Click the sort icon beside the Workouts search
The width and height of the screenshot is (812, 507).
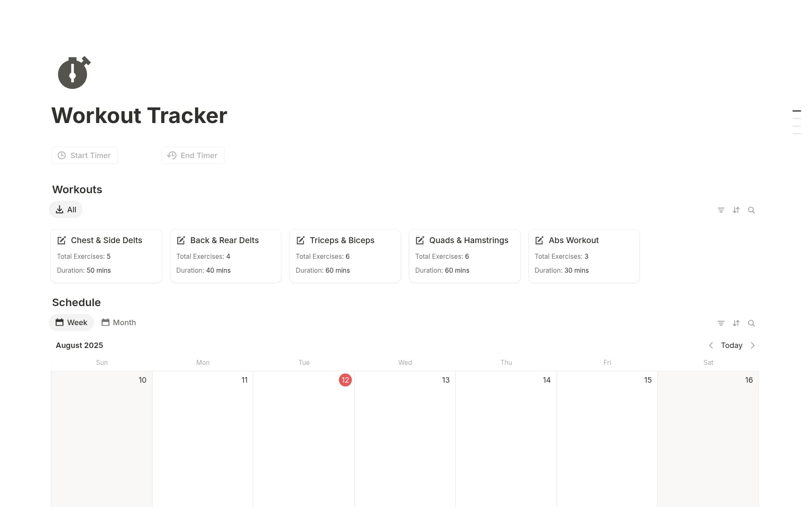(736, 210)
